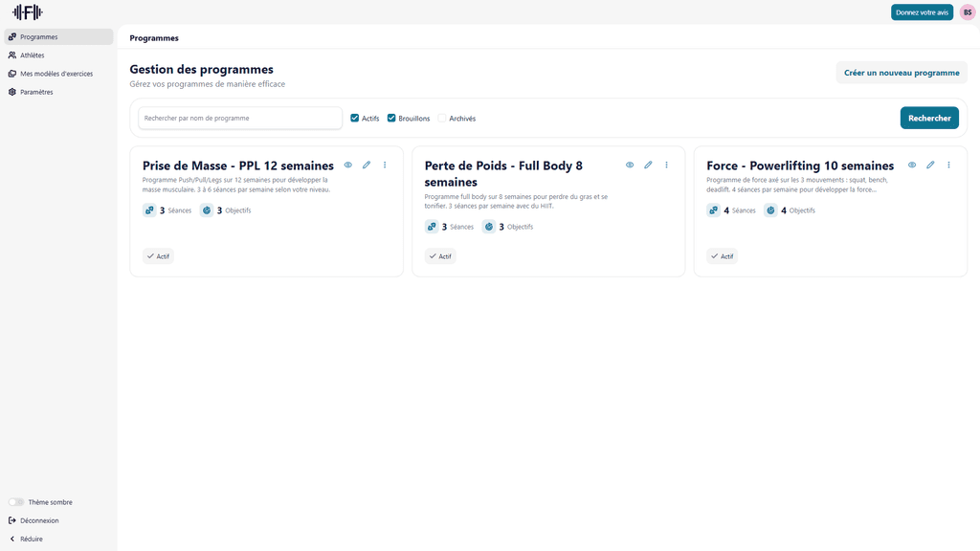980x551 pixels.
Task: Uncheck the Actifs filter checkbox
Action: click(x=355, y=119)
